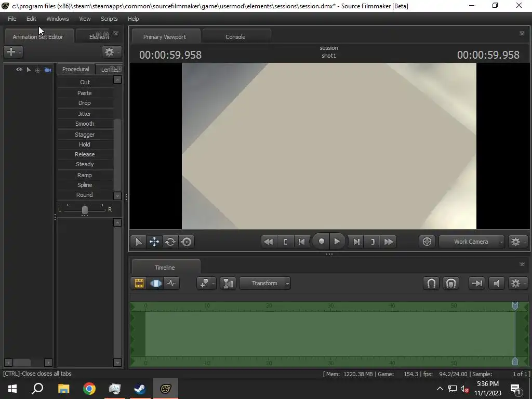
Task: Select the arrow selection manipulator tool
Action: (138, 242)
